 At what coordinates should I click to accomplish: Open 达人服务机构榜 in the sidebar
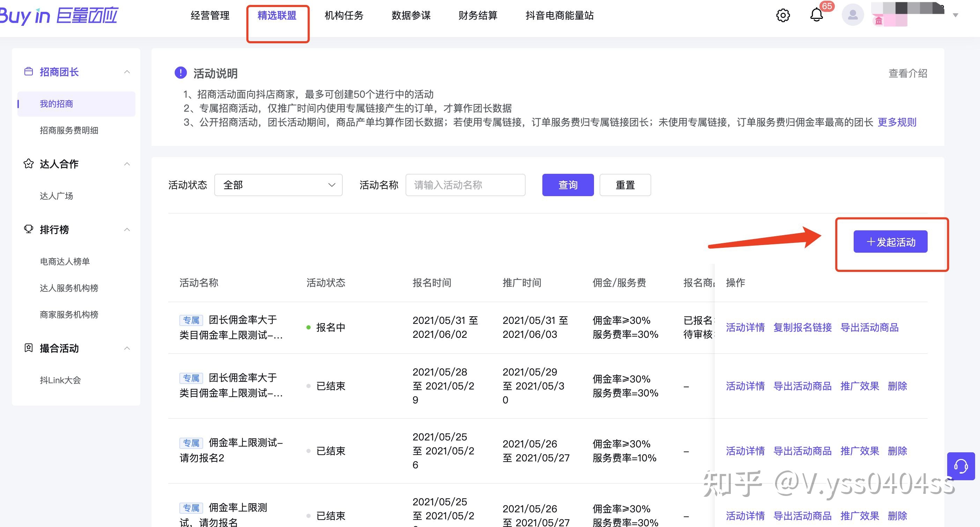click(69, 288)
